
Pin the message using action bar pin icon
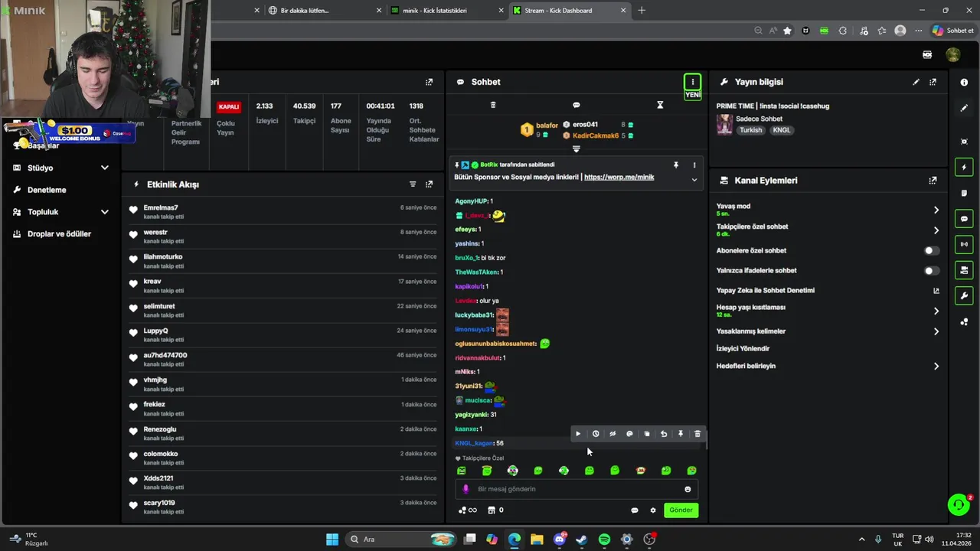[681, 434]
